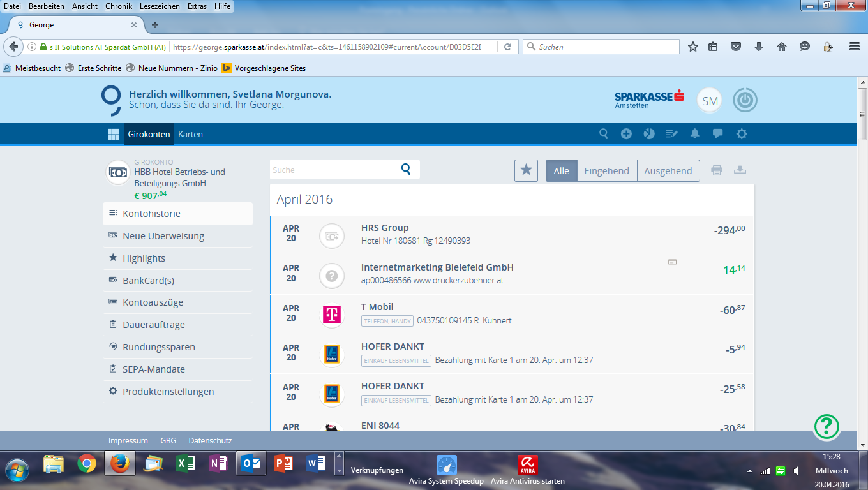Click the question mark icon beside Internetmarketing Bielefeld
Screen dimensions: 868x490
click(331, 274)
